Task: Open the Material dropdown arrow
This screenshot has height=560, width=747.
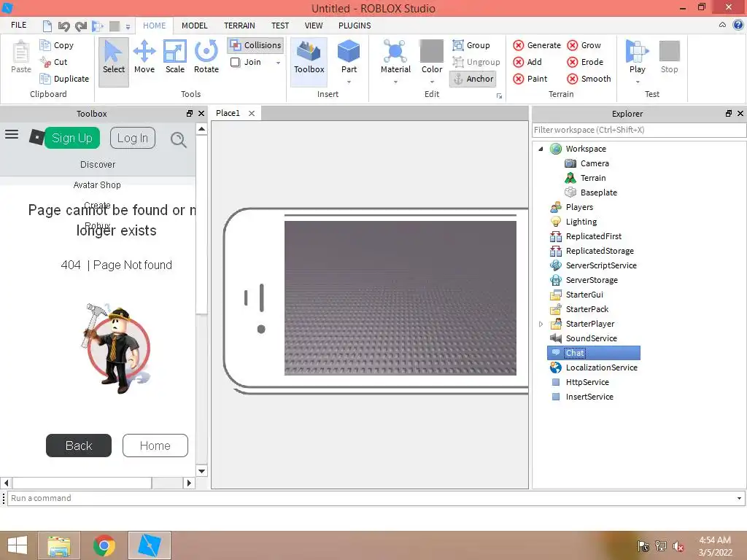Action: click(x=395, y=82)
